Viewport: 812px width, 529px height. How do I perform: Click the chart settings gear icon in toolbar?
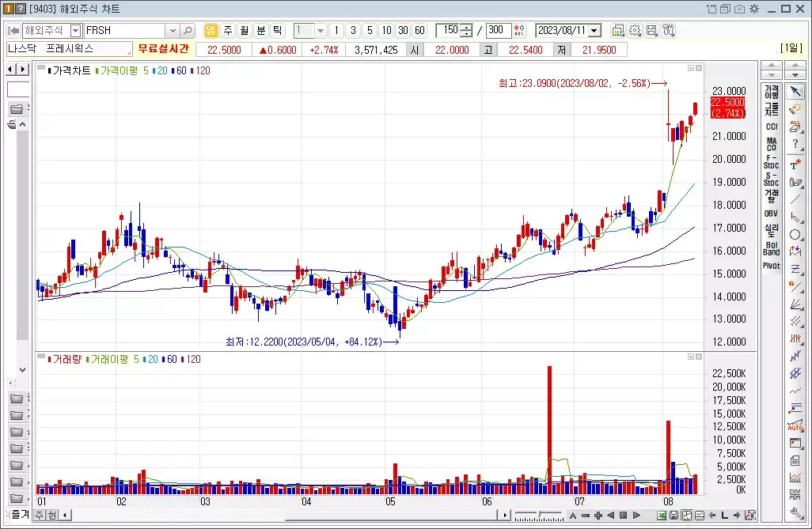coord(635,31)
